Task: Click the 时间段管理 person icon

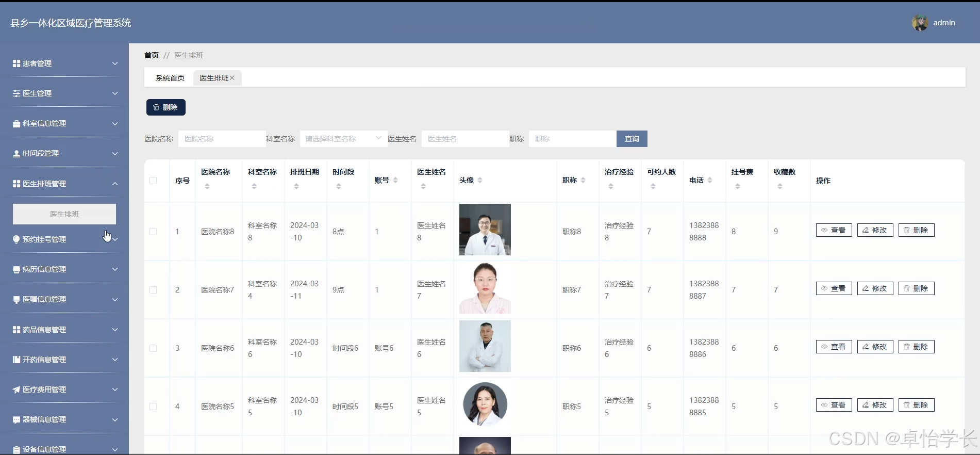Action: (x=16, y=154)
